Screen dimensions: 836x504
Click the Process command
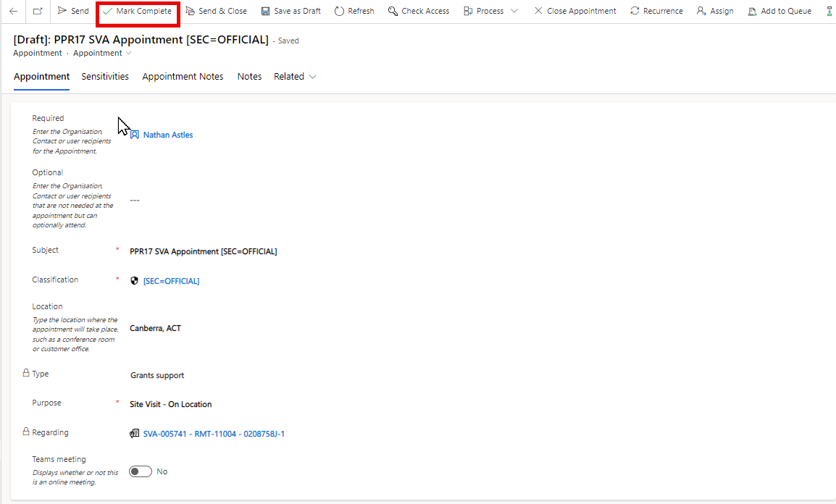(x=484, y=11)
